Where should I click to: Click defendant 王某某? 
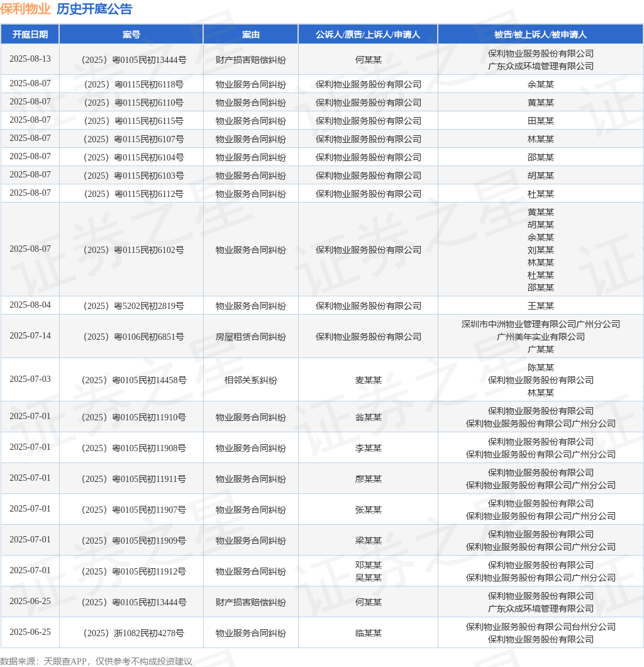(x=541, y=306)
